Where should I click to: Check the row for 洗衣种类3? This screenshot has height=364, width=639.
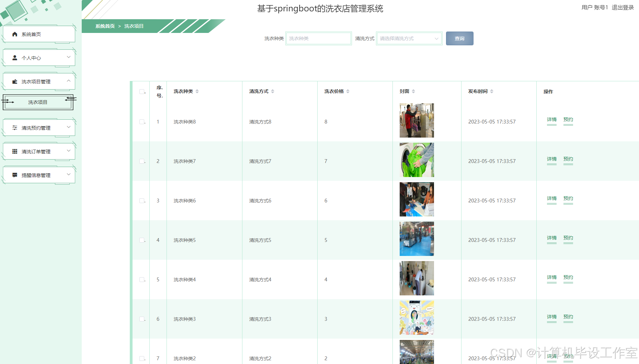(x=142, y=319)
